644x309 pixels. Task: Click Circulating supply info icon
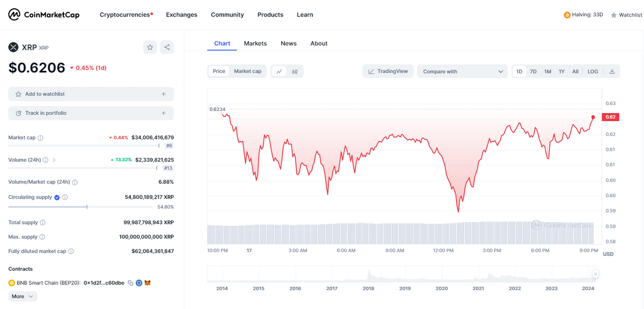[x=65, y=197]
